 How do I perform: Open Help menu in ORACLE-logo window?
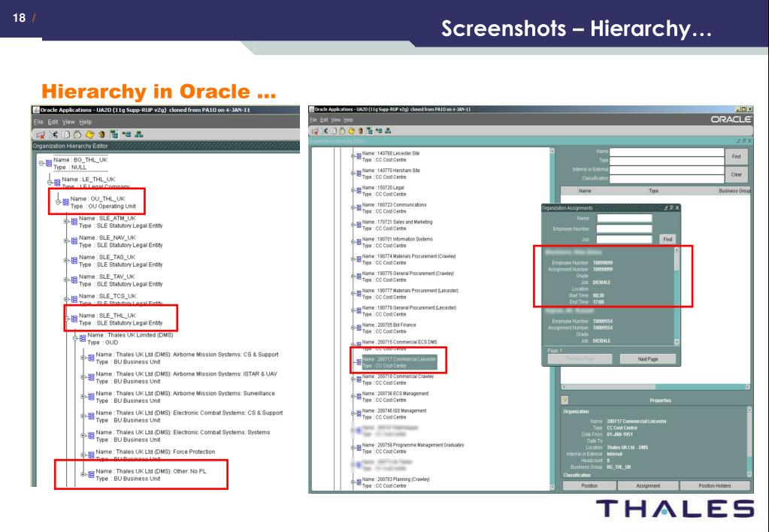click(348, 119)
